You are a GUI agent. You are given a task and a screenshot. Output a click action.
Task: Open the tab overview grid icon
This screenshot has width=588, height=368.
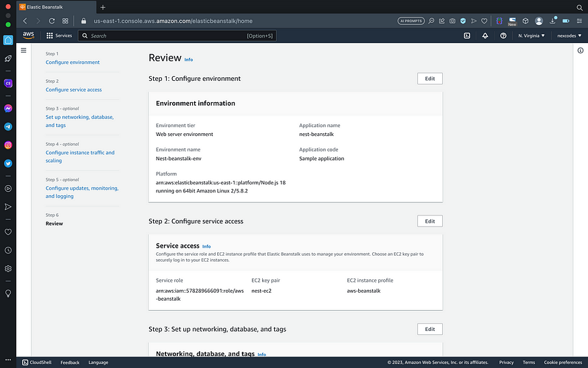coord(65,21)
